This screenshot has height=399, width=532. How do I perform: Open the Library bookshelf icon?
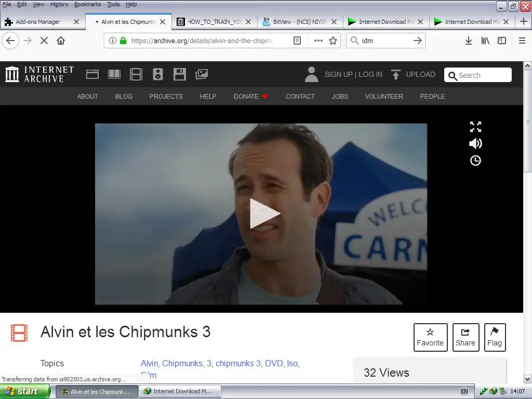click(485, 41)
